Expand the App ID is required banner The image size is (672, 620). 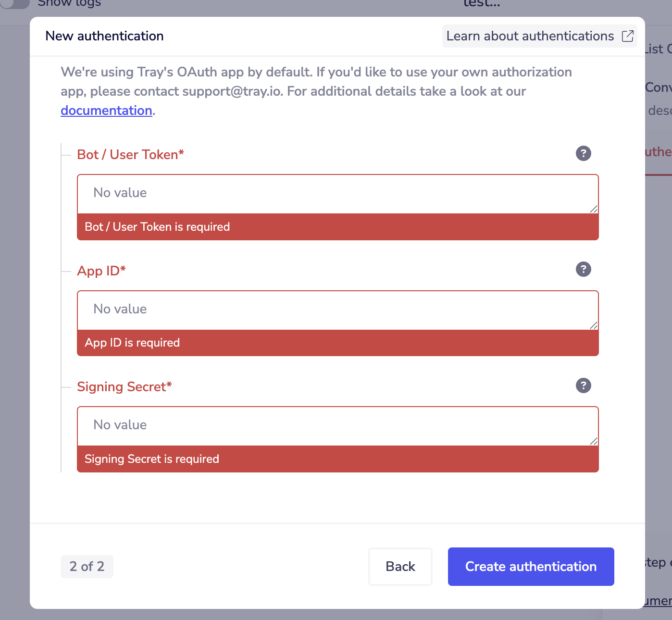click(x=337, y=343)
